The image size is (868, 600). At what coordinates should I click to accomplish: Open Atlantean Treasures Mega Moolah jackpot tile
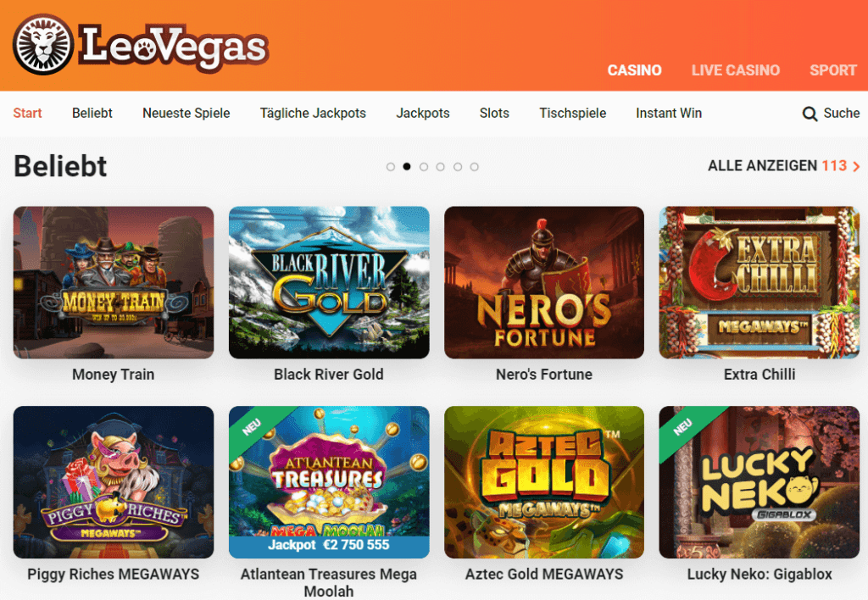(x=329, y=482)
